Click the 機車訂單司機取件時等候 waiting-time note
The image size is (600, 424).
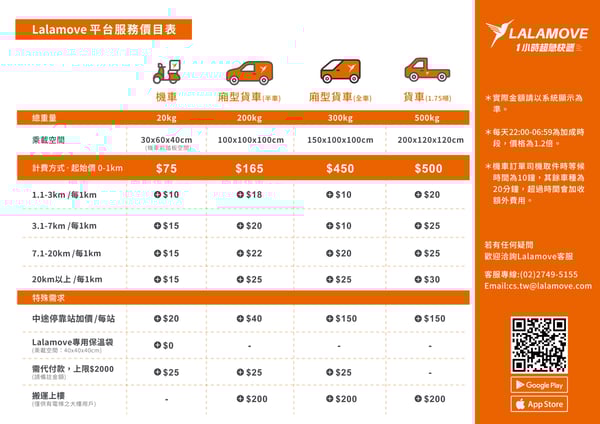click(x=535, y=183)
